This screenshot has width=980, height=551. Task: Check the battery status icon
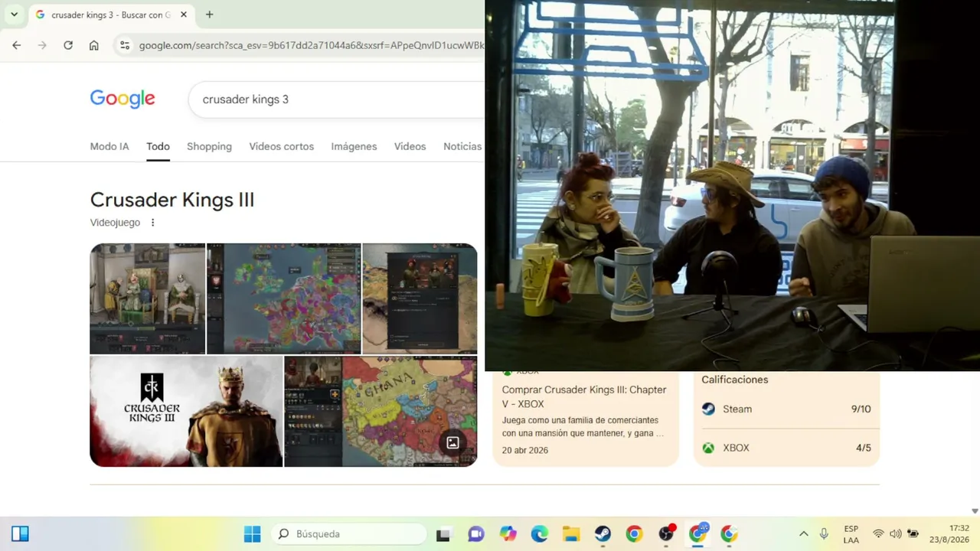913,534
